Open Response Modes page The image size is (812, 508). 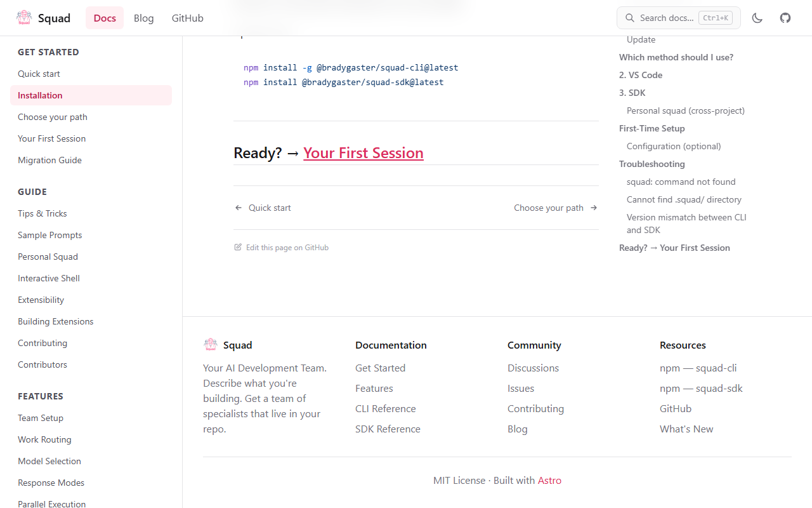point(91,483)
